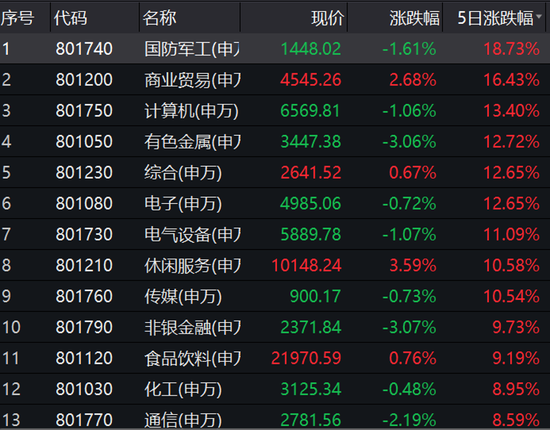Select code 801210 cell
The image size is (550, 430).
tap(84, 265)
